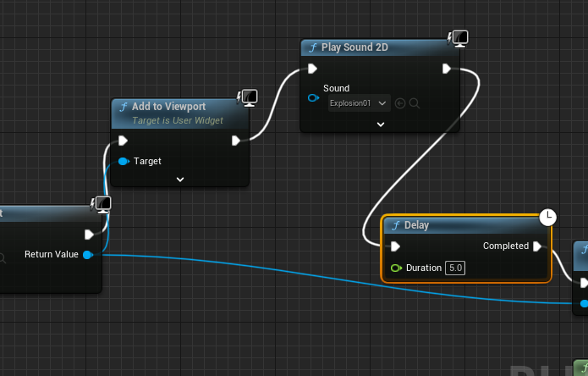
Task: Click the Target pin on Add to Viewport
Action: [124, 161]
